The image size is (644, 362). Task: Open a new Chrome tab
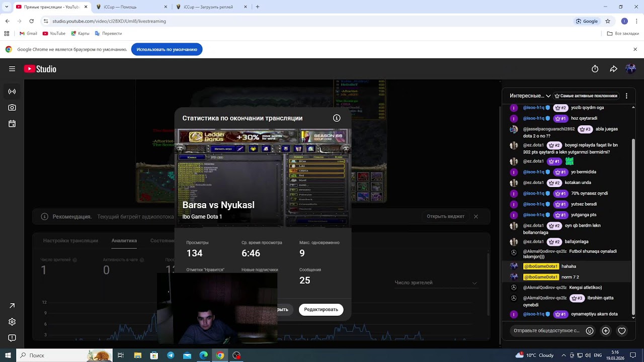tap(258, 7)
